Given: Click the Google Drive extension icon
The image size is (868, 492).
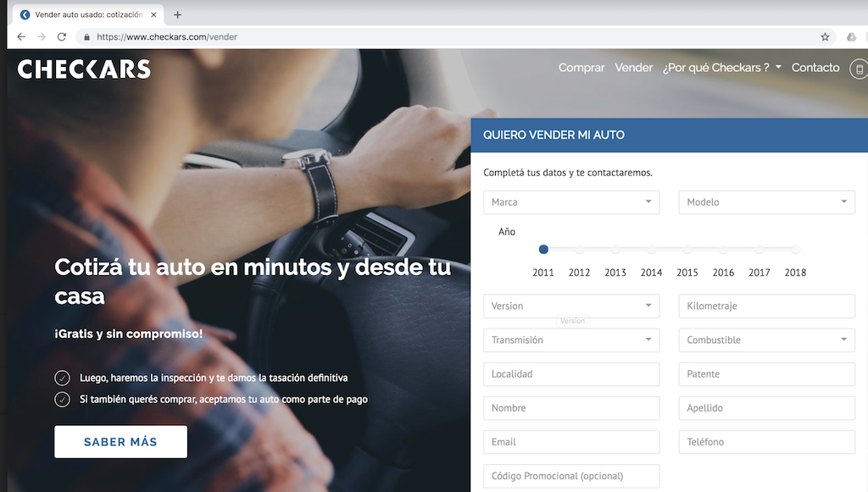Looking at the screenshot, I should (x=852, y=37).
